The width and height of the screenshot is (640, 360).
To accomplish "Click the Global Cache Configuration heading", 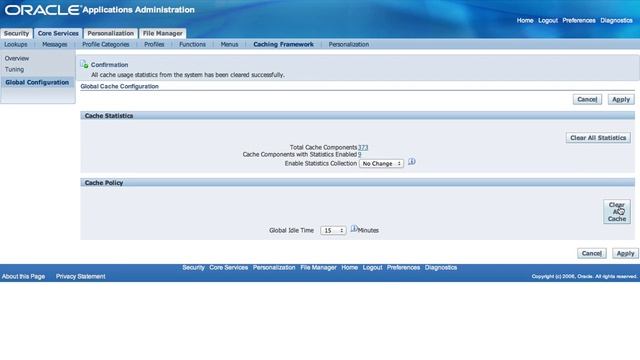I will pyautogui.click(x=120, y=87).
